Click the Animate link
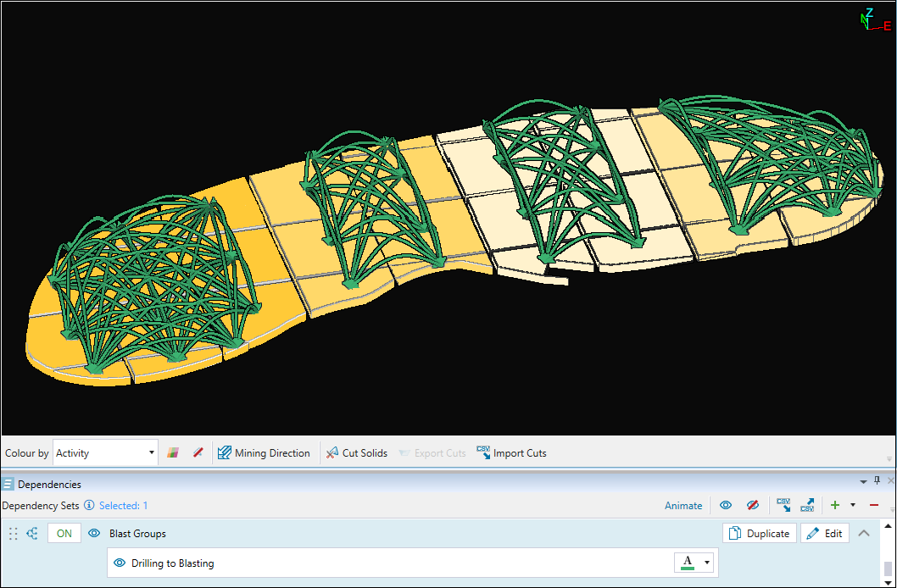 point(683,506)
